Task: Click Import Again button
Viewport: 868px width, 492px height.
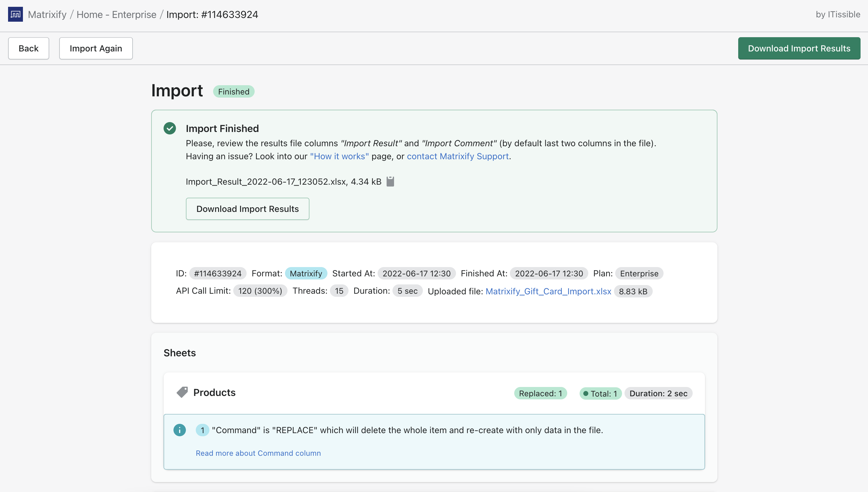Action: pos(96,48)
